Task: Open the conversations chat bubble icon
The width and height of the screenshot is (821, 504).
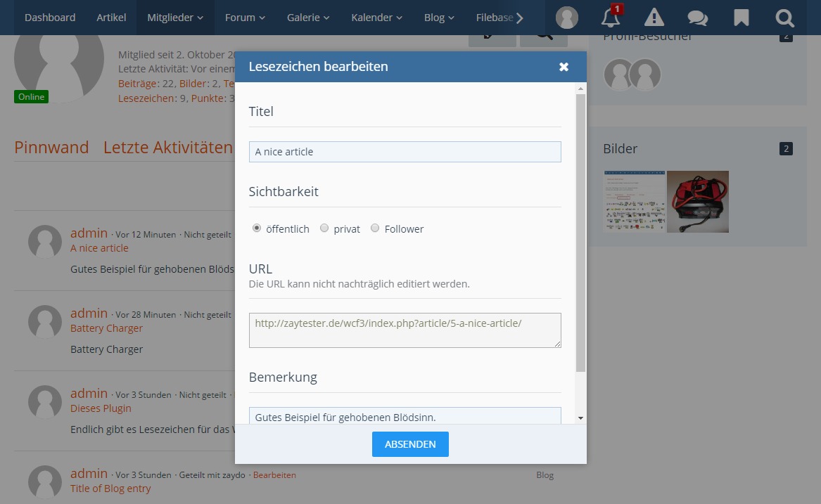Action: tap(697, 18)
